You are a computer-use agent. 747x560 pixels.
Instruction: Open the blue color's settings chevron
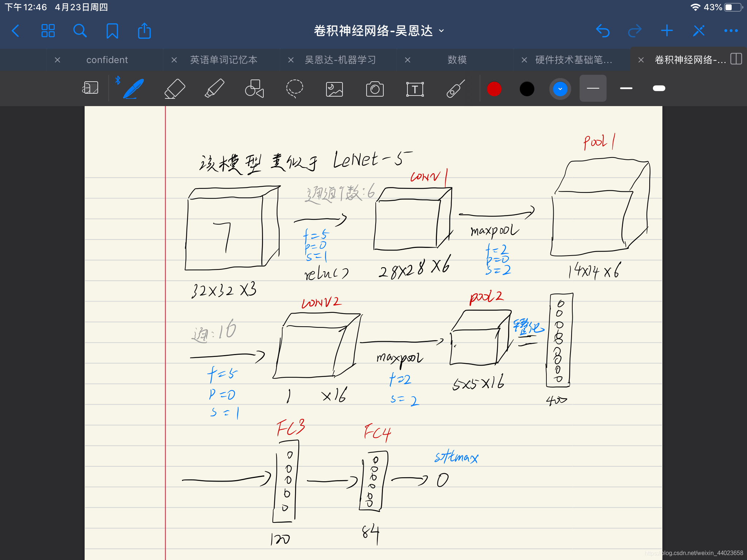click(560, 88)
